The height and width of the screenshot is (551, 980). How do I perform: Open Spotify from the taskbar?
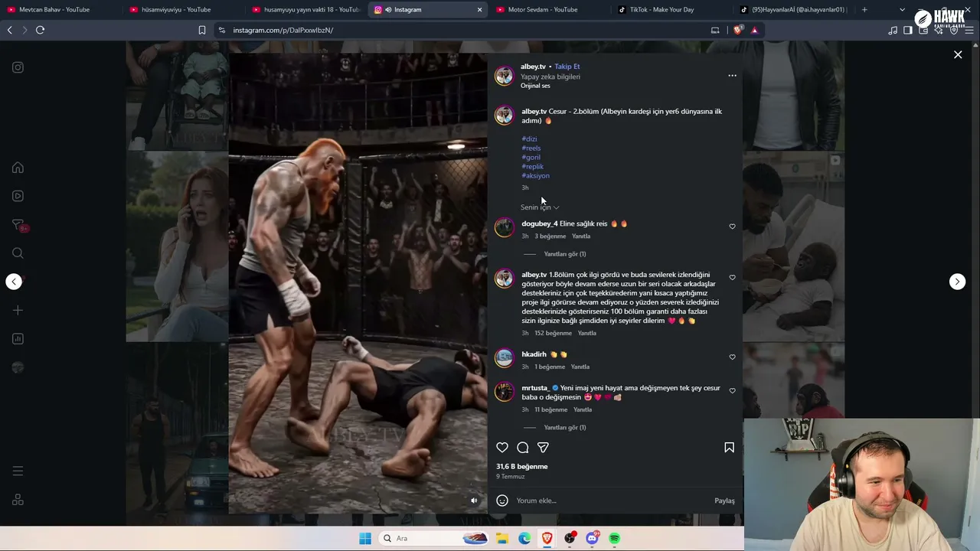[614, 539]
